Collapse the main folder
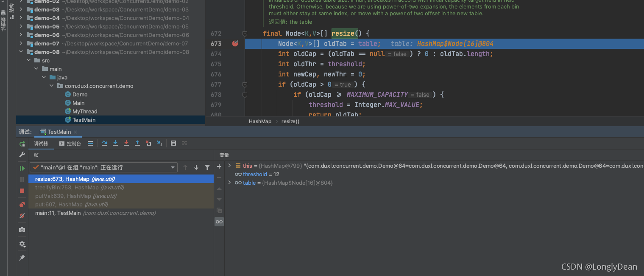 click(36, 69)
